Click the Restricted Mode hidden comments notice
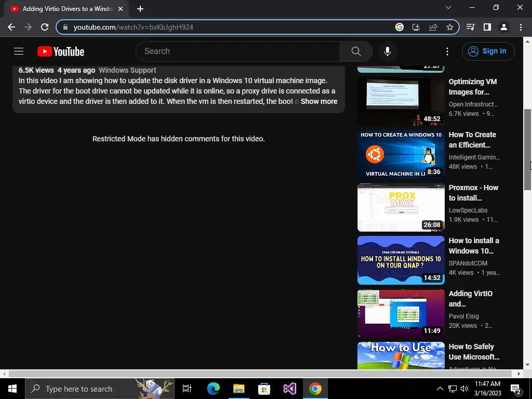 coord(179,139)
